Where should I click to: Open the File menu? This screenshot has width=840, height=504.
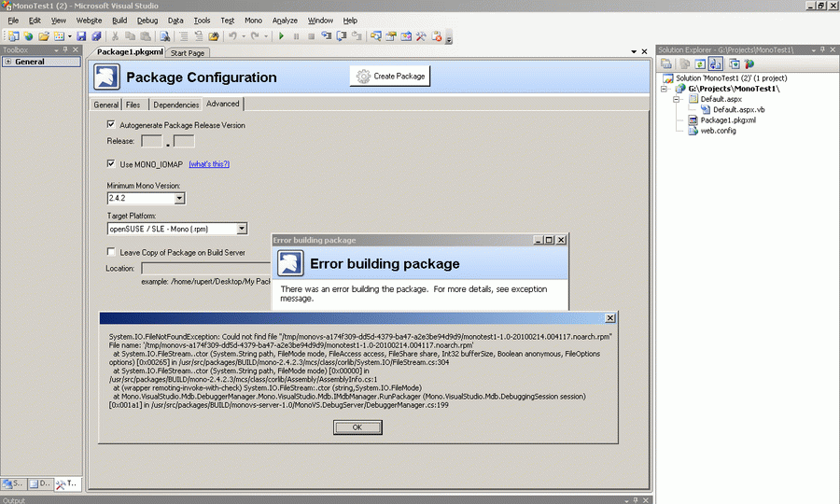(13, 21)
